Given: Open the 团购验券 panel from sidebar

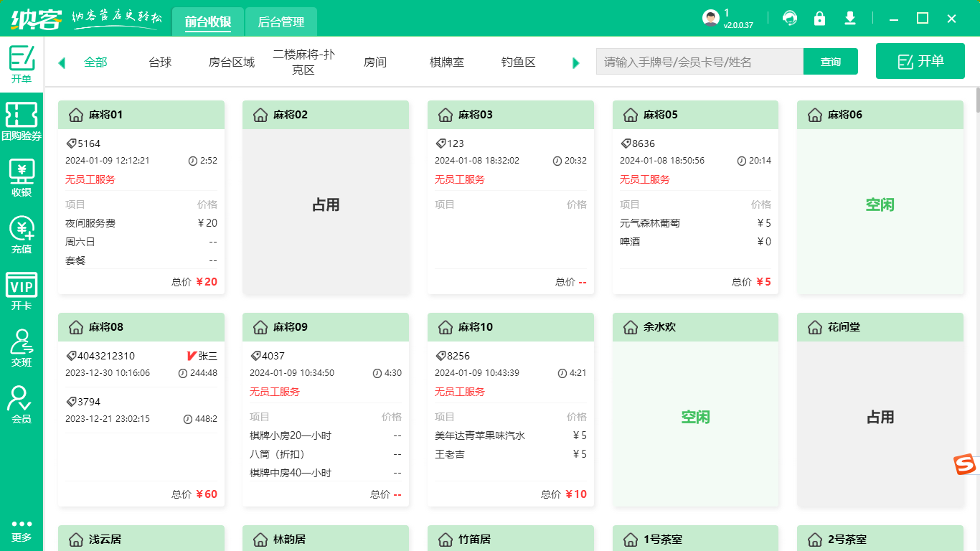Looking at the screenshot, I should tap(22, 121).
